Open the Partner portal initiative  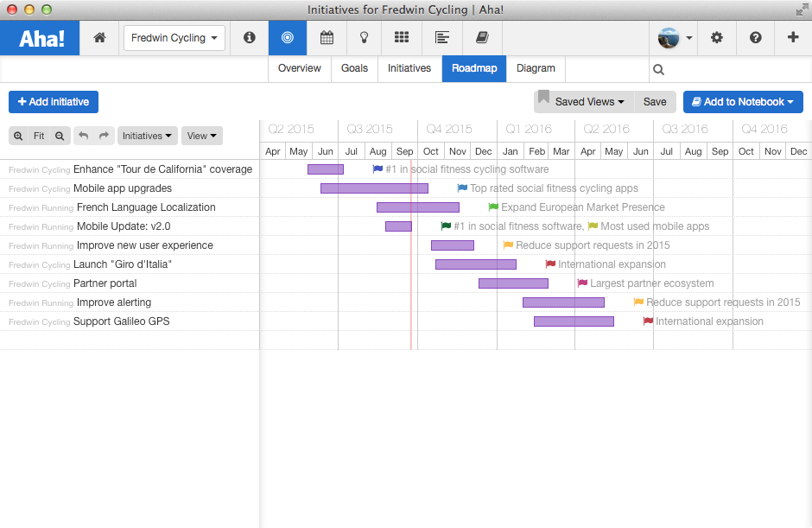click(x=105, y=283)
